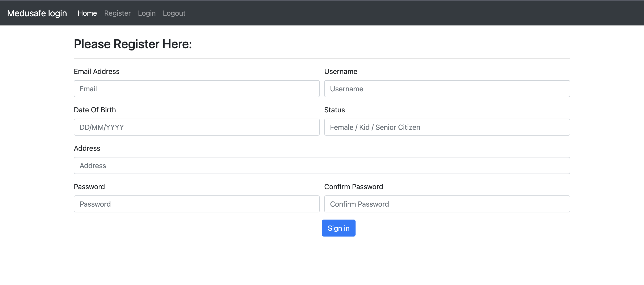The width and height of the screenshot is (644, 285).
Task: Select the DD/MM/YYYY date field
Action: (x=197, y=127)
